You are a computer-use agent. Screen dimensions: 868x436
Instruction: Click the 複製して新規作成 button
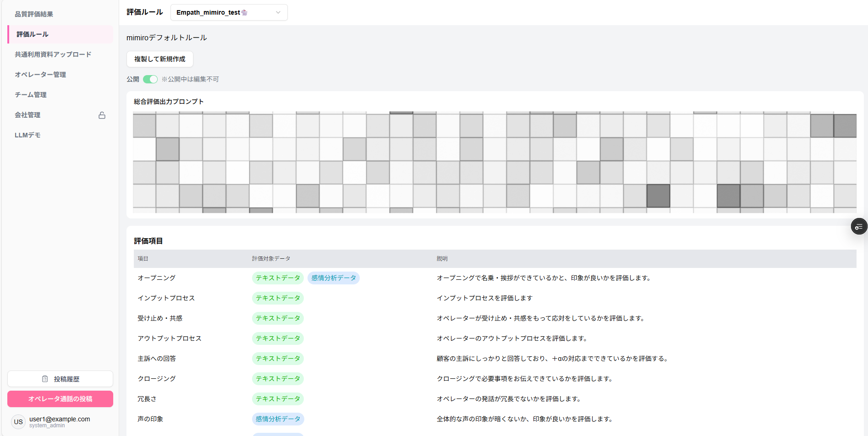pos(159,59)
